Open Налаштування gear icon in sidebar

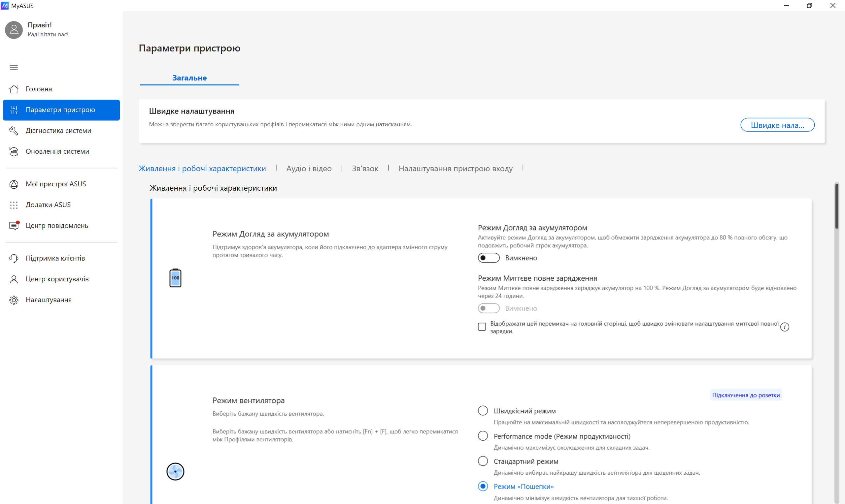pos(14,300)
